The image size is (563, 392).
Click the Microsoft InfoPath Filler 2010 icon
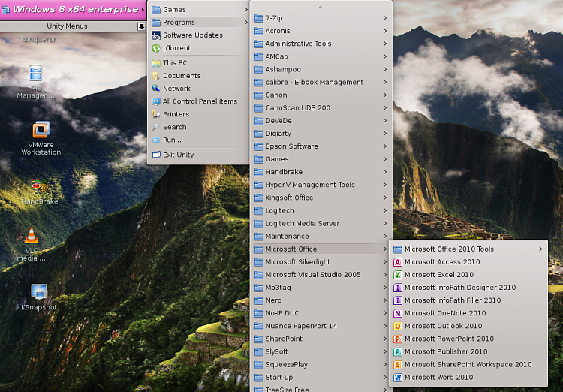(397, 300)
